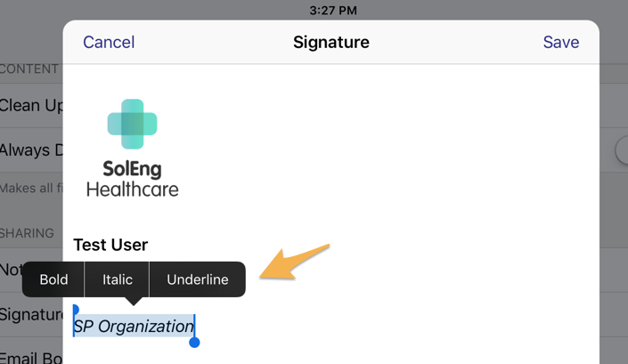Tap the clock in status bar
628x364 pixels.
[333, 11]
